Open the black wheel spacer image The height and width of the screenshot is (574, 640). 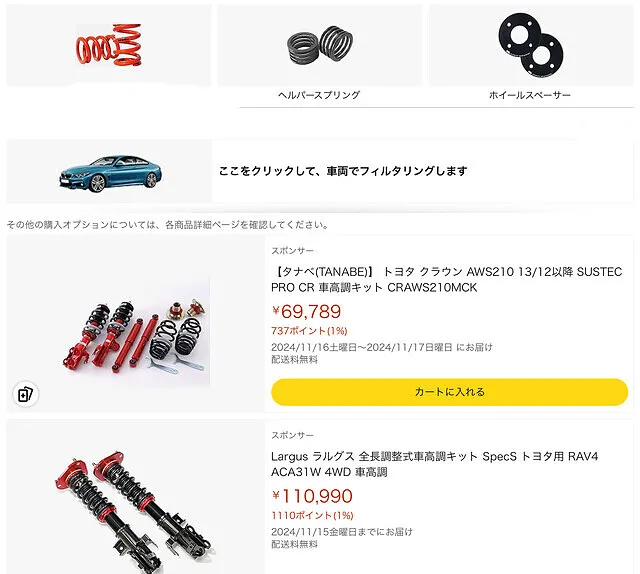pos(531,44)
